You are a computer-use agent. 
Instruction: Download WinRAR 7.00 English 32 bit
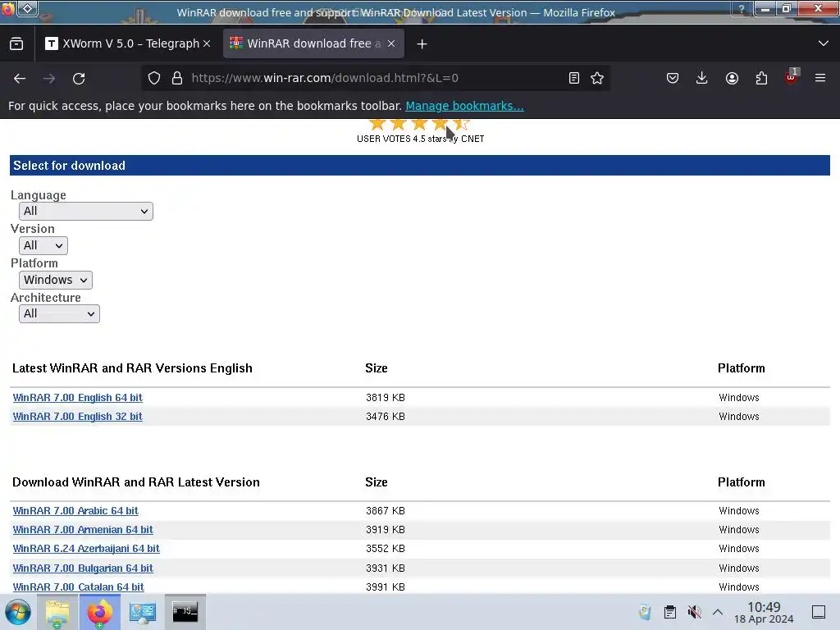[78, 416]
